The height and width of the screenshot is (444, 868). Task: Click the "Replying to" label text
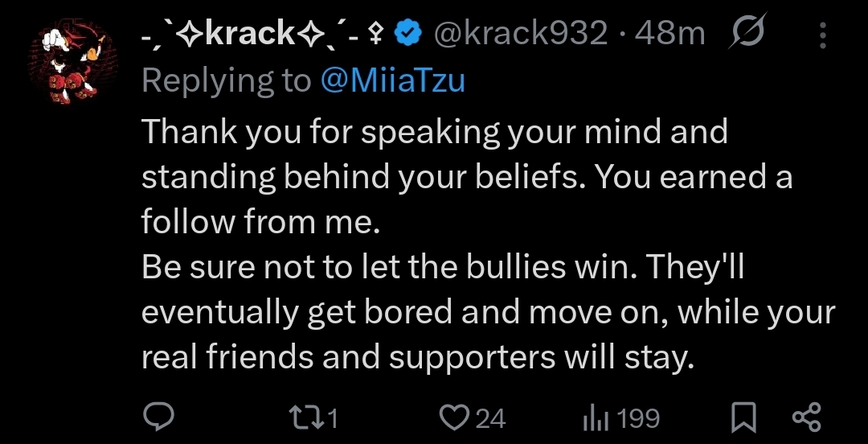(x=227, y=80)
